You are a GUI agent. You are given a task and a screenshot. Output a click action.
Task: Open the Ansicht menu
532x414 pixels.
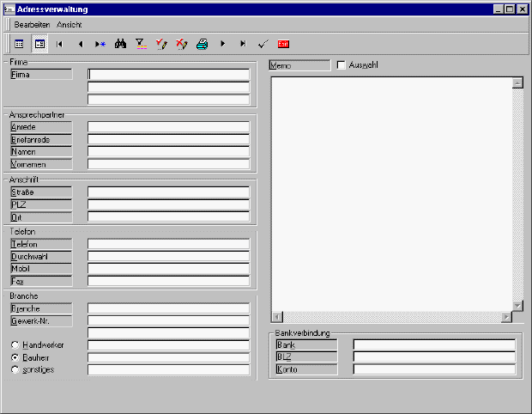(69, 25)
